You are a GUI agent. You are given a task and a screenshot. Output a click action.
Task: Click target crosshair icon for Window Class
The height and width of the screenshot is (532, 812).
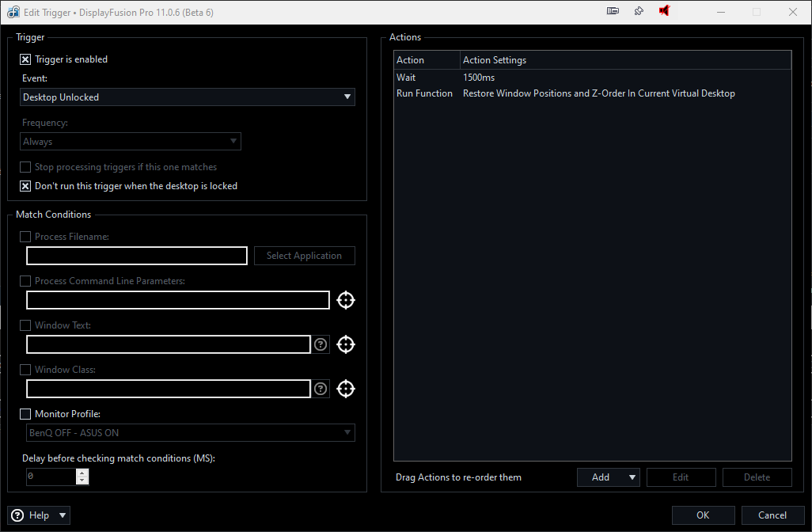pos(345,389)
